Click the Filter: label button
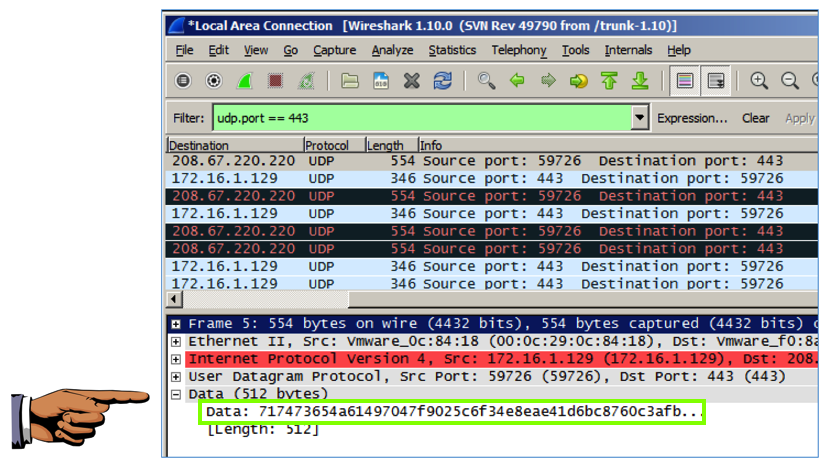 coord(189,118)
